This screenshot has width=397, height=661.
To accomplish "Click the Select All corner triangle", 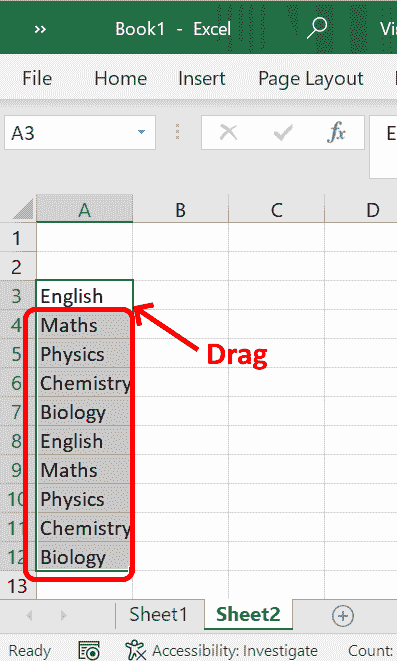I will point(23,209).
